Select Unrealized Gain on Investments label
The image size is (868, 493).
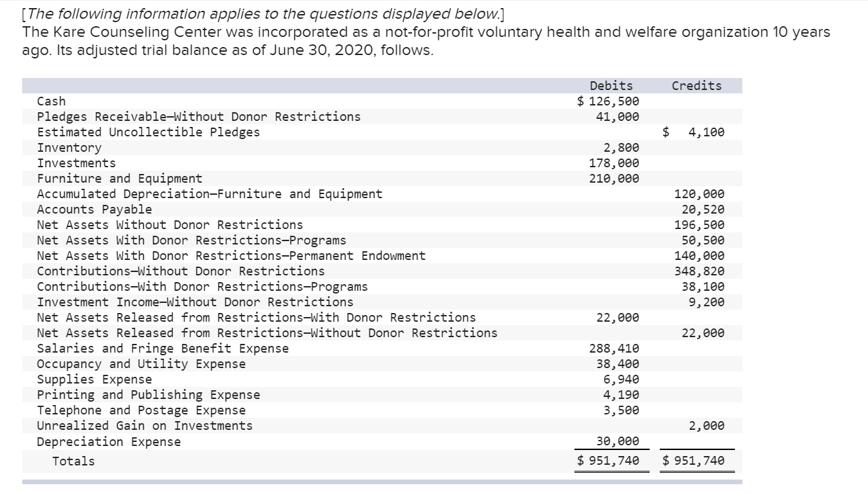coord(144,426)
